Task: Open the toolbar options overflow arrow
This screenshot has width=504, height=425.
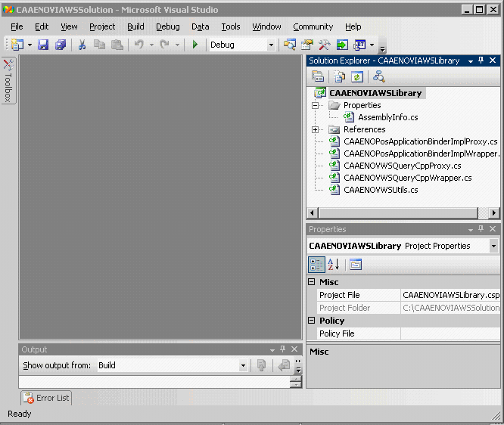Action: (382, 49)
